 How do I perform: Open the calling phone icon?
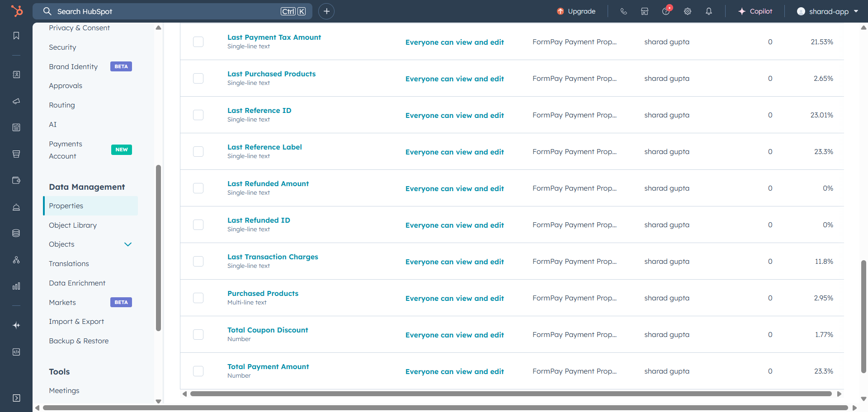click(623, 11)
